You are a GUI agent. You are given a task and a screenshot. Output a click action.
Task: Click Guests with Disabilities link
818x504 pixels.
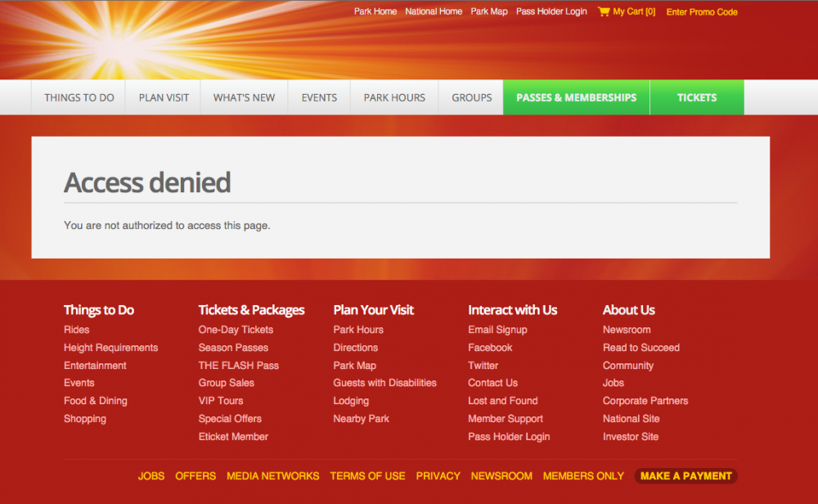click(384, 383)
